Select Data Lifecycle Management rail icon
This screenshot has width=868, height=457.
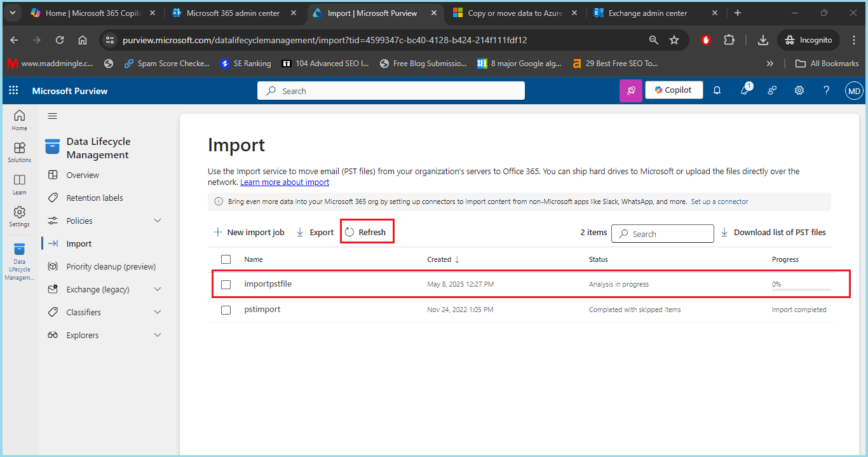[x=20, y=261]
